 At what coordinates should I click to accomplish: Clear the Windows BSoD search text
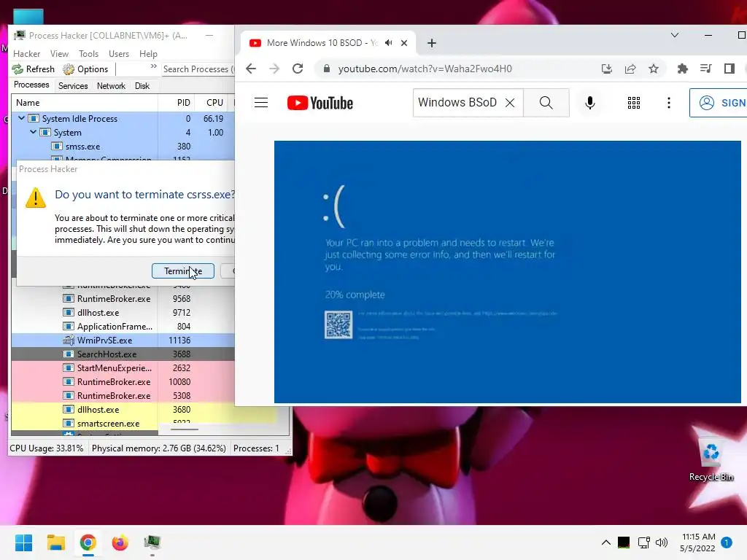coord(510,102)
